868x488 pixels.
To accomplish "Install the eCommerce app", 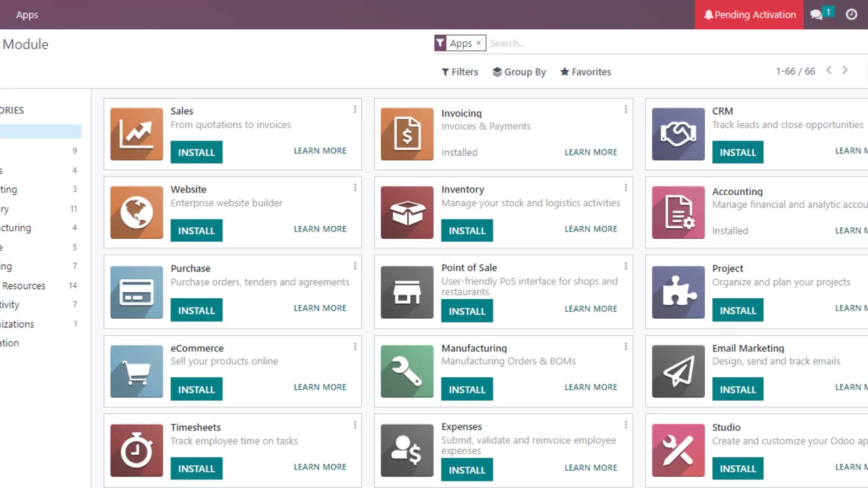I will 196,389.
